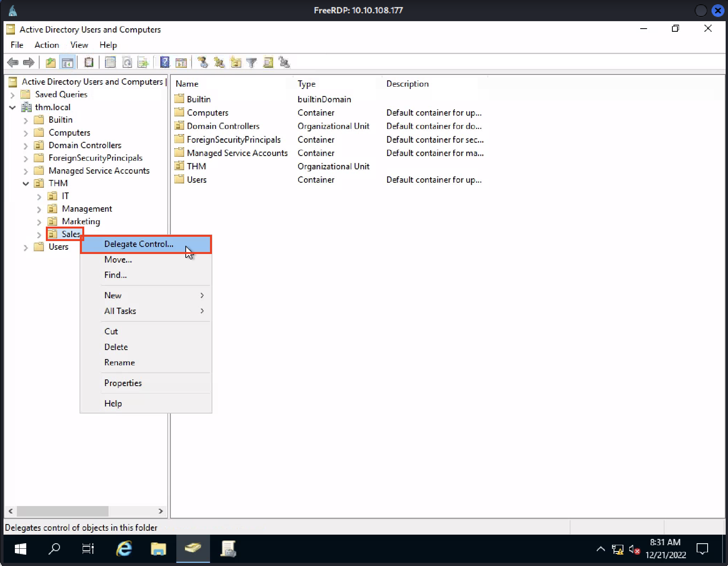Viewport: 728px width, 566px height.
Task: Open the File menu
Action: pos(17,45)
